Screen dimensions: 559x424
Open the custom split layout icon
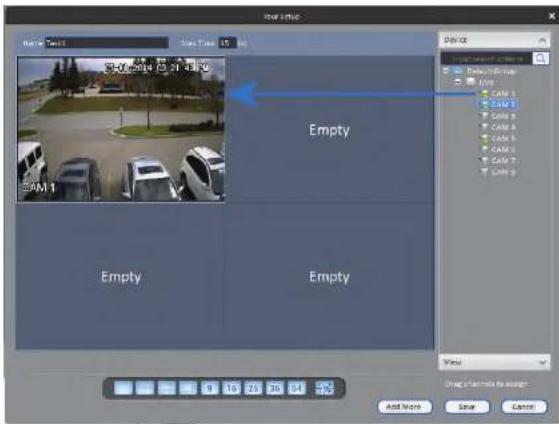(x=325, y=388)
